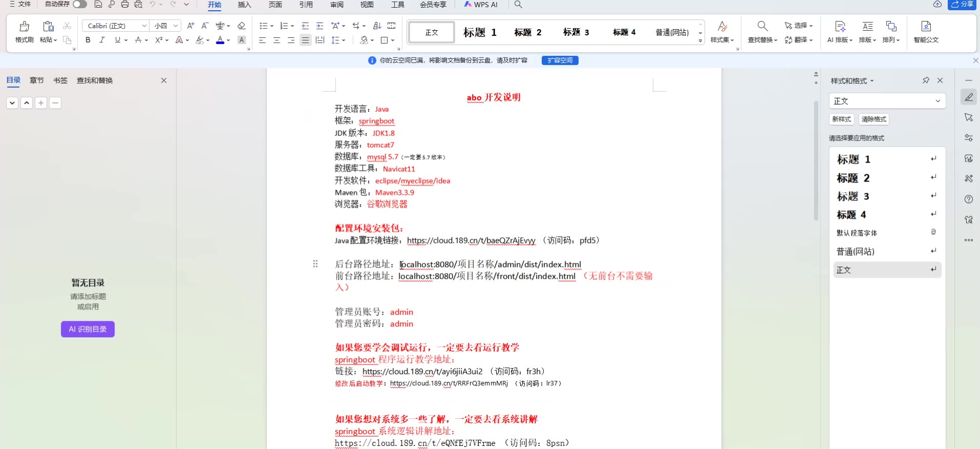980x449 pixels.
Task: Open the View (视图) ribbon tab
Action: [367, 5]
